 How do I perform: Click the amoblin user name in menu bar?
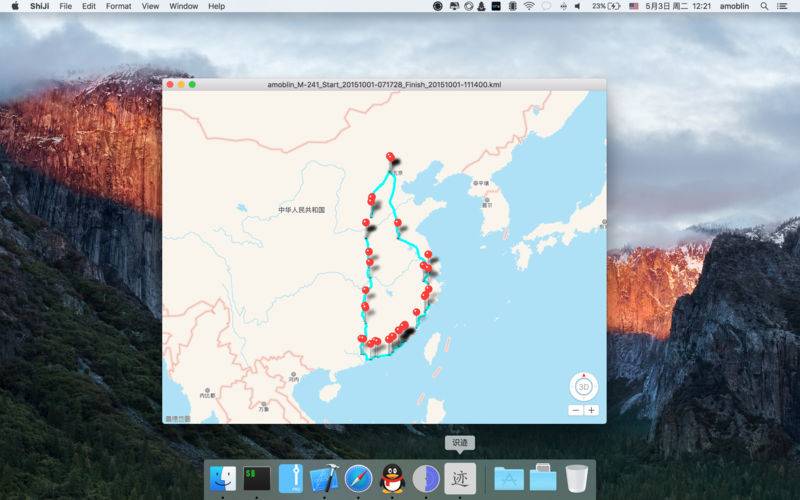pos(734,6)
